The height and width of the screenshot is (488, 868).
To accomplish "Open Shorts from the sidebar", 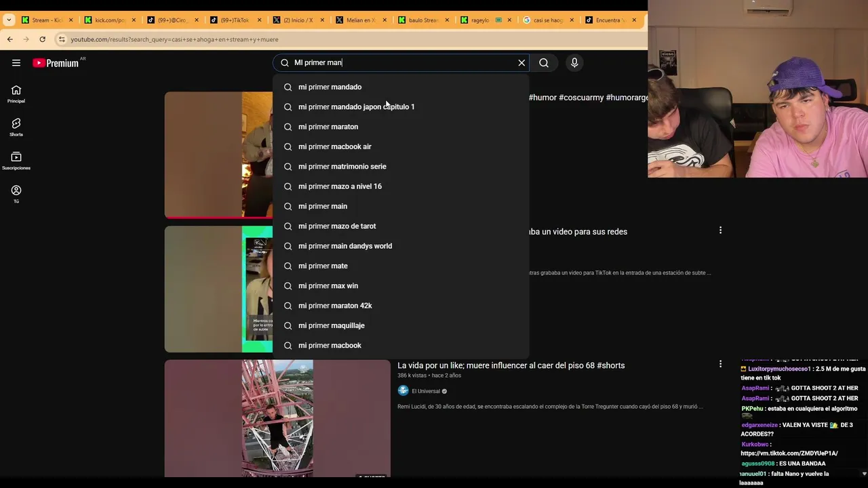I will coord(16,127).
